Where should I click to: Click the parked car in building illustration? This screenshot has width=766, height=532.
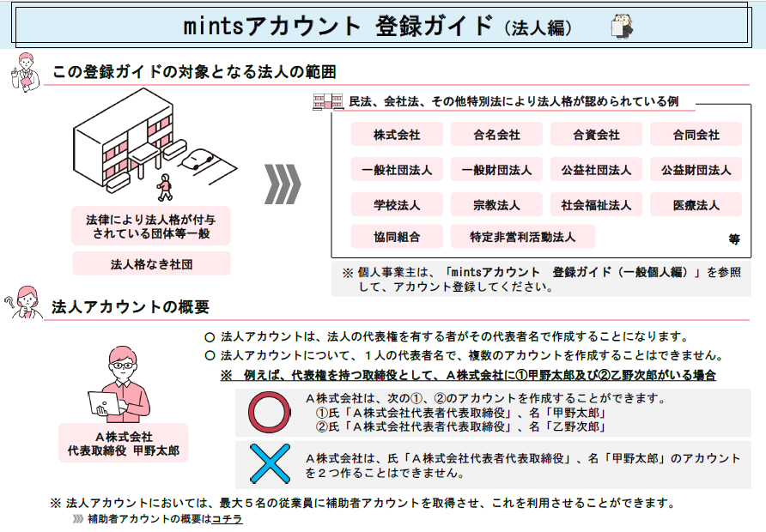click(198, 160)
